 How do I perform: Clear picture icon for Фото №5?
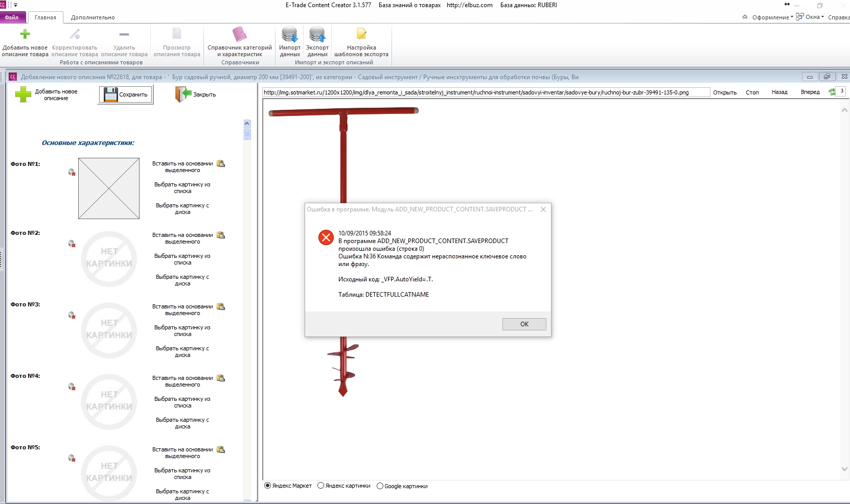click(72, 459)
